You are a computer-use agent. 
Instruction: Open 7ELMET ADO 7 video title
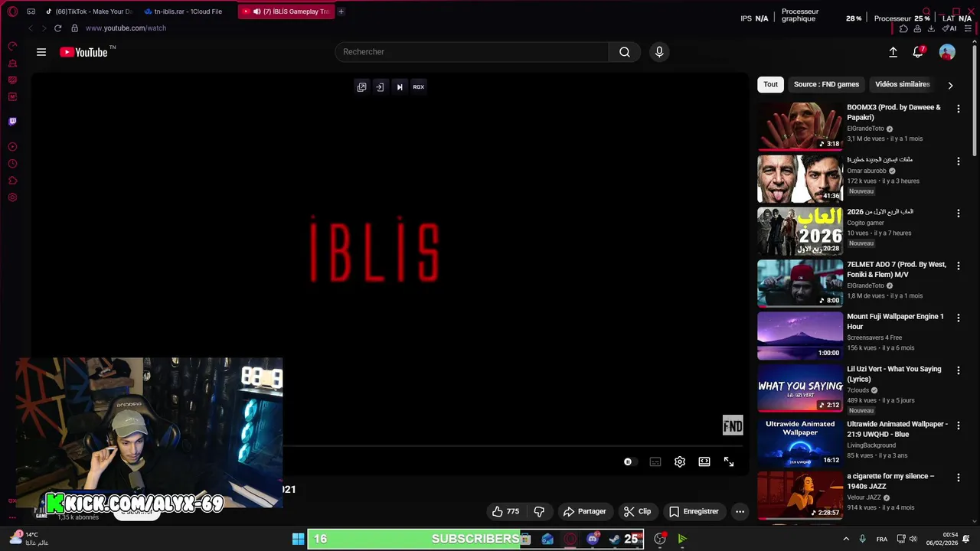[897, 269]
